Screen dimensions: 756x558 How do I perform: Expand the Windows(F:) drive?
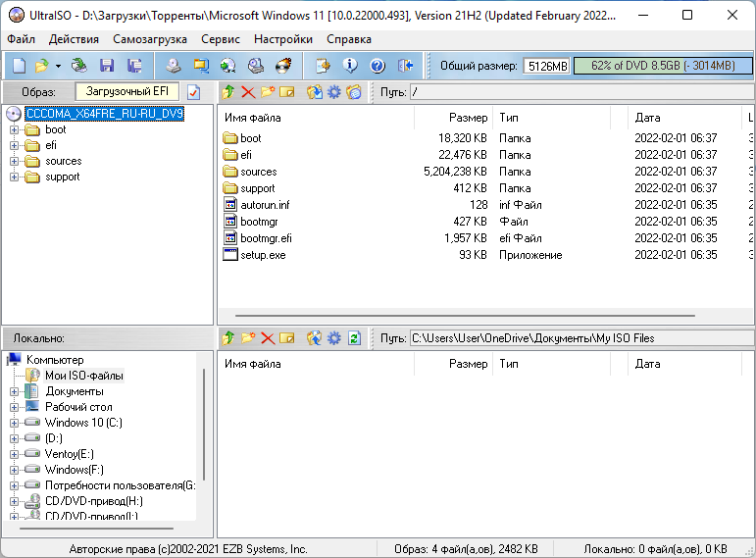[x=14, y=470]
